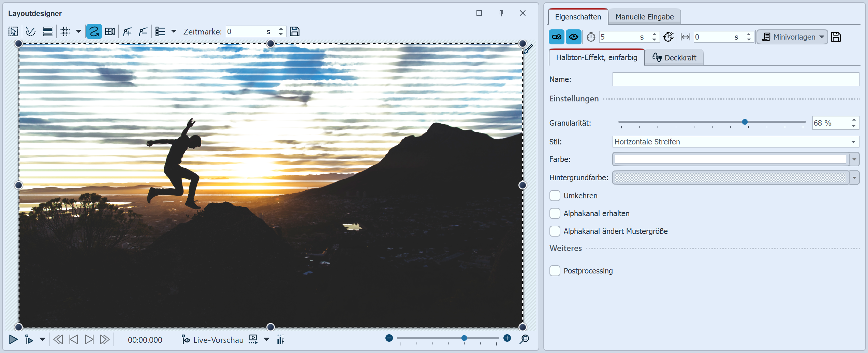This screenshot has height=353, width=868.
Task: Open the Stil dropdown with Horizontale Streifen
Action: pos(735,142)
